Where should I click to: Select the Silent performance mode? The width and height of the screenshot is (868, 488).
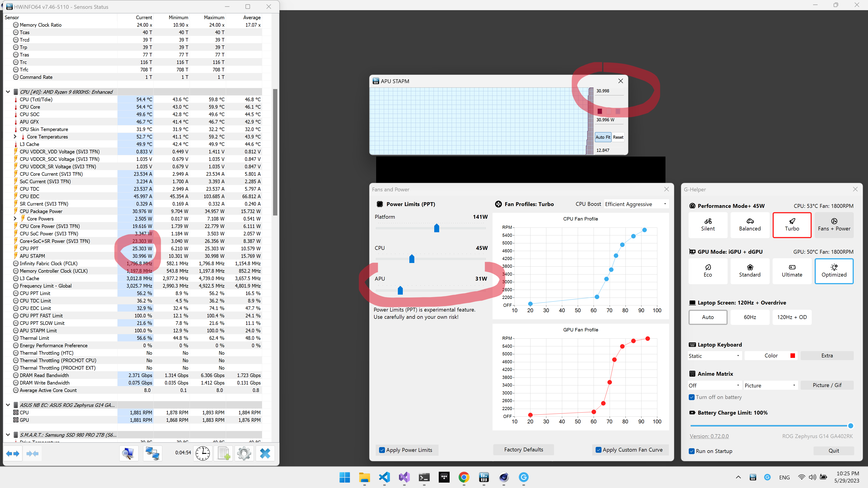708,225
